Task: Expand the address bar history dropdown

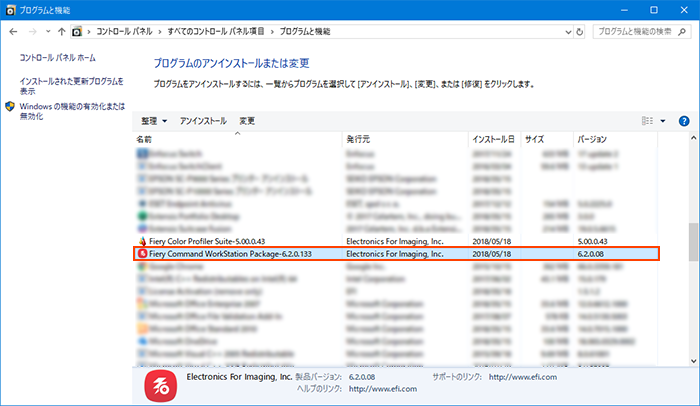Action: click(568, 32)
